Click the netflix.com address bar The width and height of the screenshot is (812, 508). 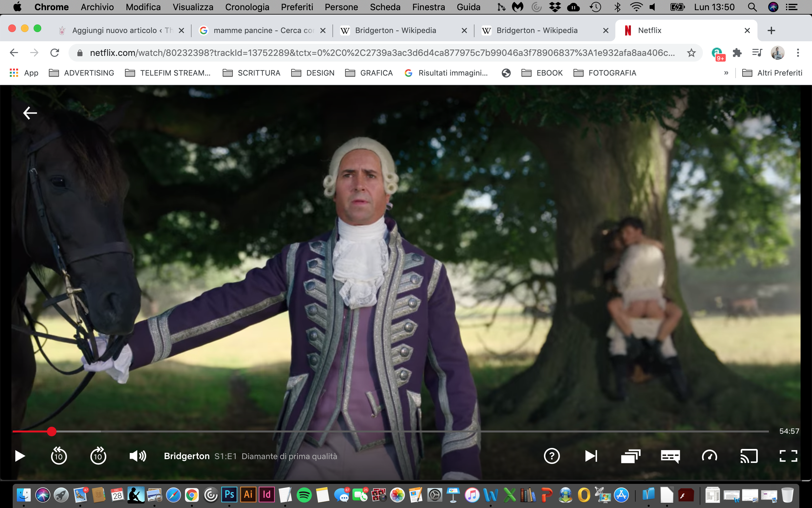pos(382,53)
